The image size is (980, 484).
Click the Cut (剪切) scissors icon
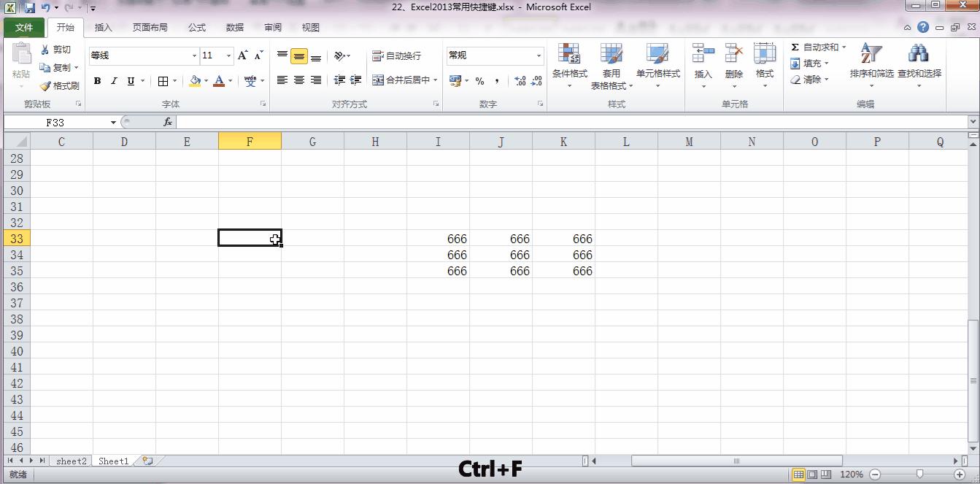point(45,50)
